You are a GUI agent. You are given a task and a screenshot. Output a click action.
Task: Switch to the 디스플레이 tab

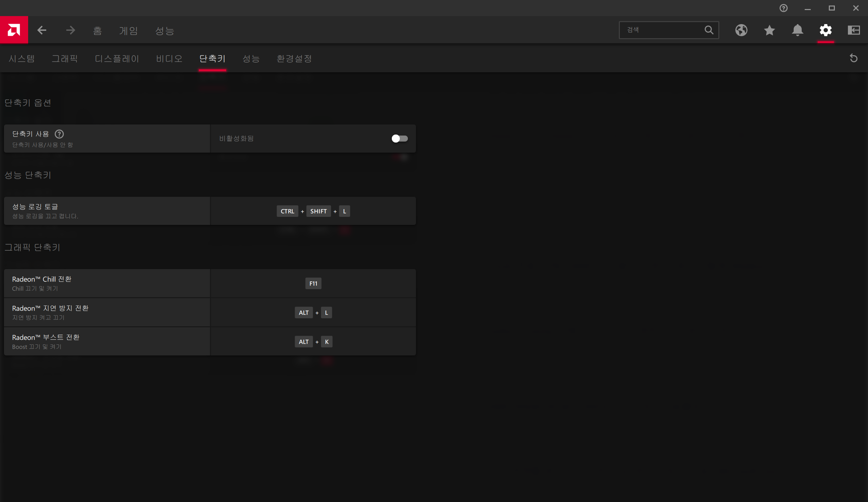(117, 59)
